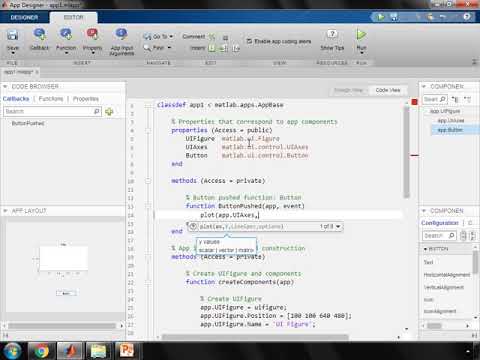Select Code View
Image resolution: width=480 pixels, height=360 pixels.
click(x=388, y=90)
